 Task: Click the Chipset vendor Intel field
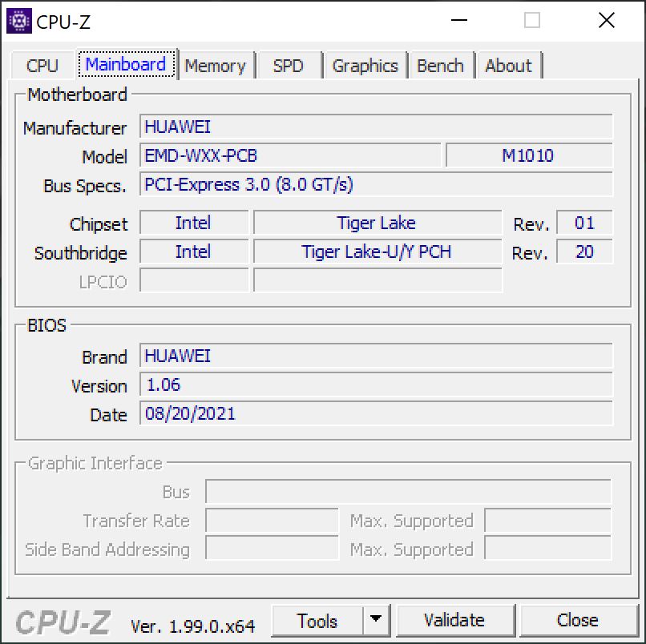pos(194,223)
